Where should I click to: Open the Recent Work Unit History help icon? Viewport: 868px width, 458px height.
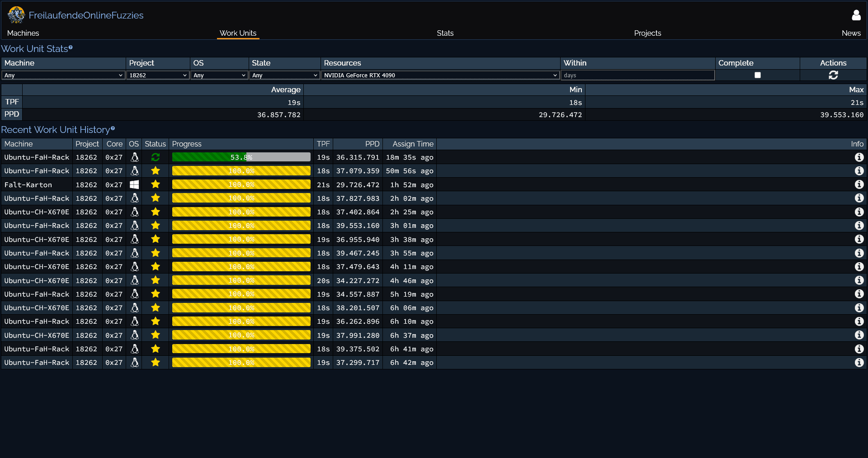(113, 128)
